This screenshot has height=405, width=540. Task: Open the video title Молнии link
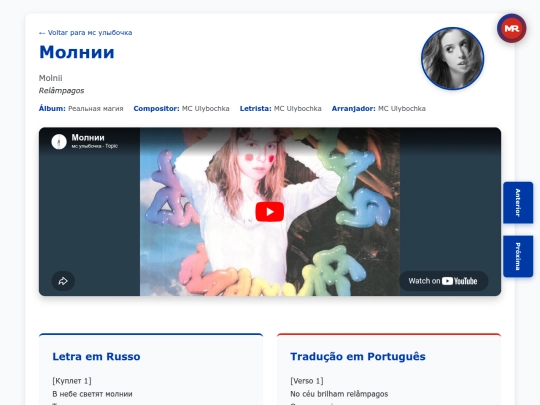tap(88, 137)
